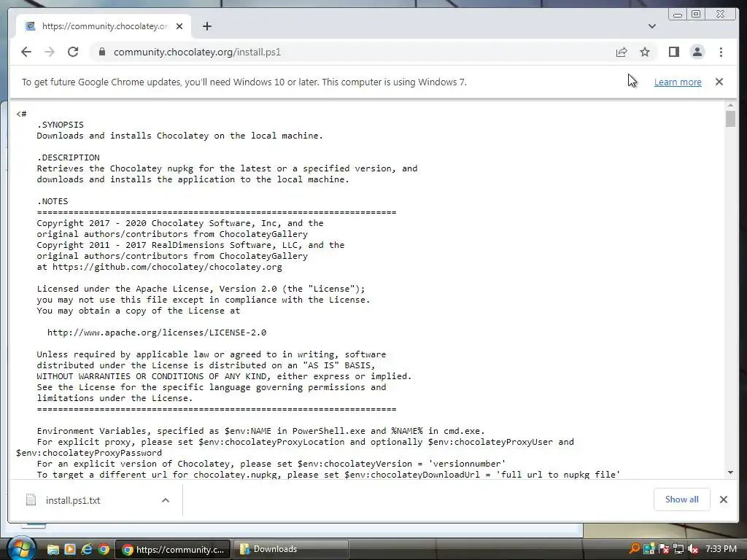Launch Windows Media Player from taskbar
This screenshot has width=747, height=560.
[x=69, y=550]
